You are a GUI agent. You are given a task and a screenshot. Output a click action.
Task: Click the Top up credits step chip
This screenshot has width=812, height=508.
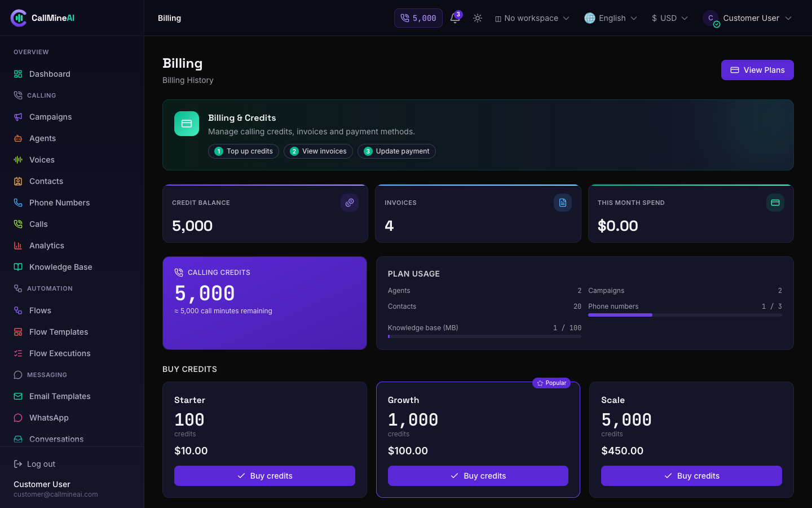pos(244,151)
